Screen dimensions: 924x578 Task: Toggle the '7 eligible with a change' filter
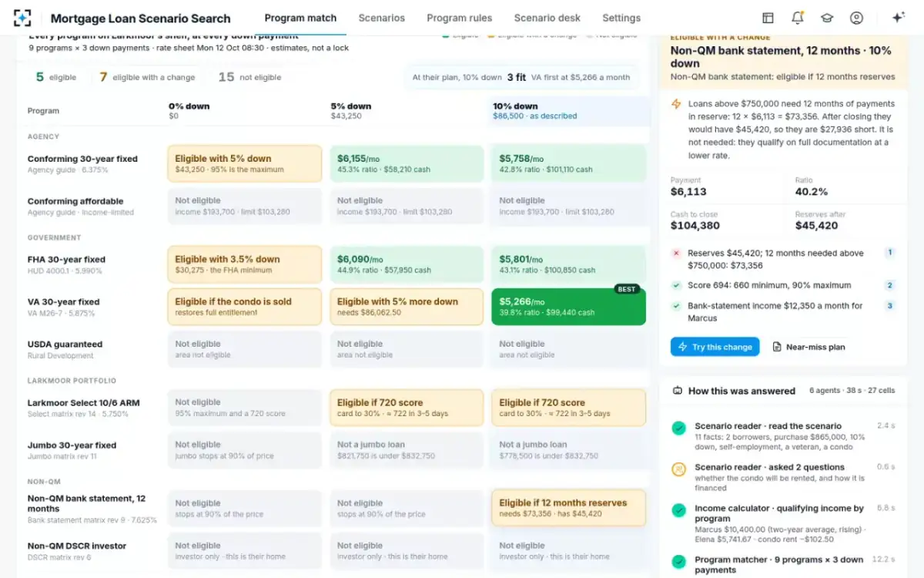click(x=146, y=77)
